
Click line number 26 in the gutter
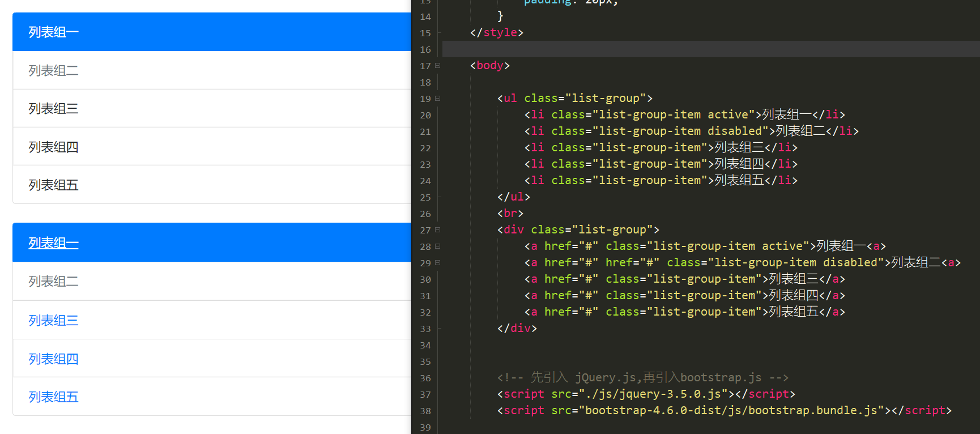[425, 214]
